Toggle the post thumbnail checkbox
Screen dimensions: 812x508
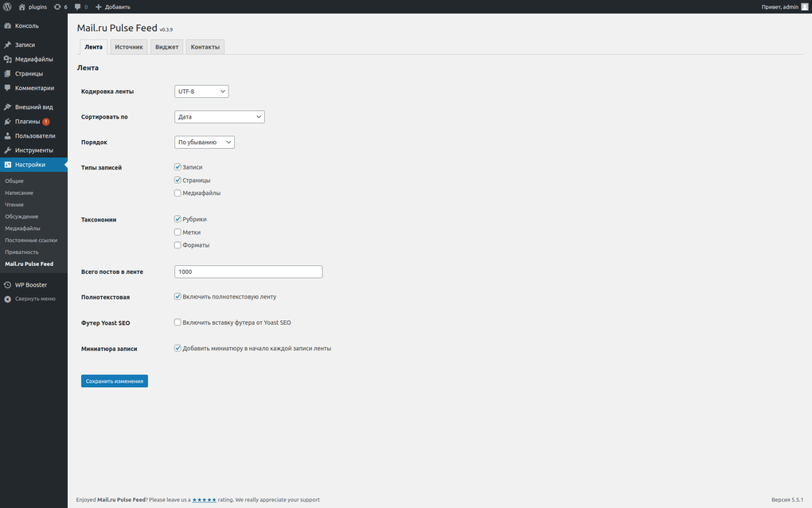(178, 348)
